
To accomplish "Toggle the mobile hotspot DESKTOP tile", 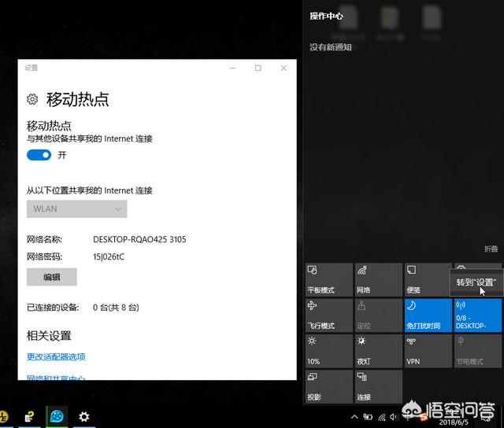I will coord(477,315).
